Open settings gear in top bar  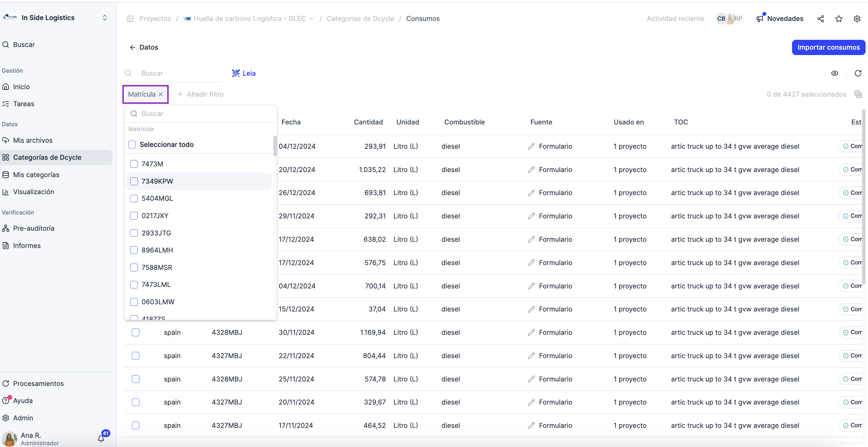point(857,19)
